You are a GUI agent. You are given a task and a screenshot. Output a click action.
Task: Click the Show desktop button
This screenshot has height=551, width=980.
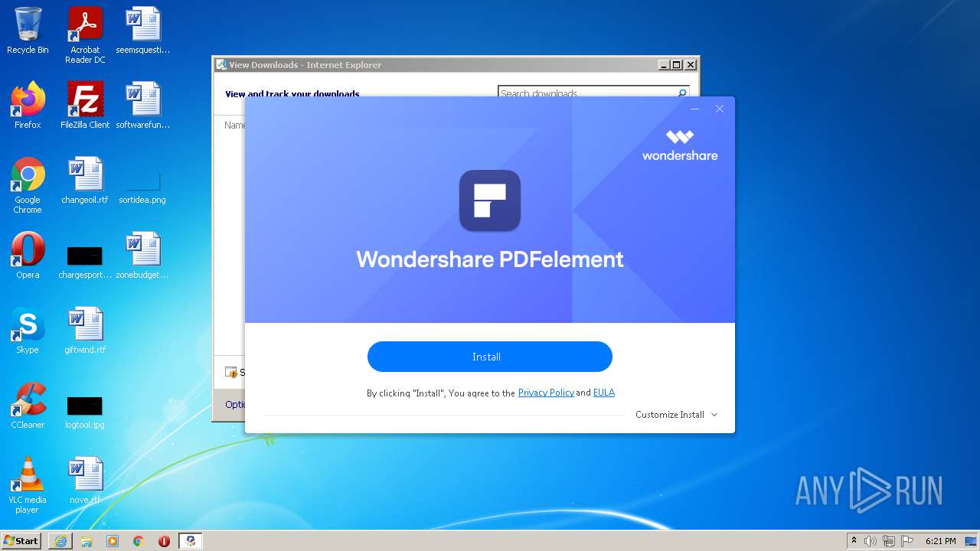click(971, 541)
